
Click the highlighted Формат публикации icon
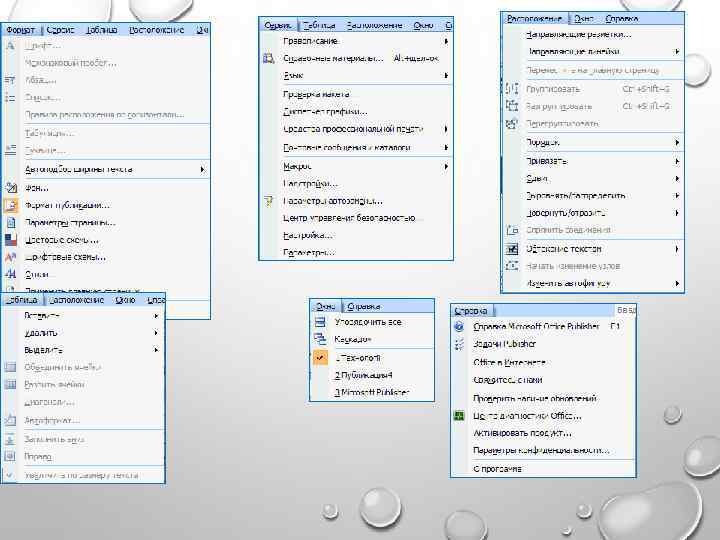pos(11,205)
